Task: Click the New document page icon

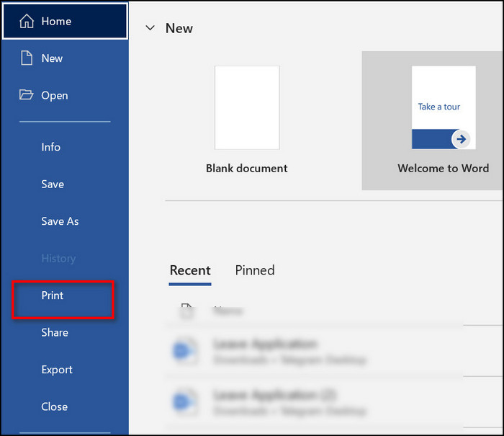Action: [27, 58]
